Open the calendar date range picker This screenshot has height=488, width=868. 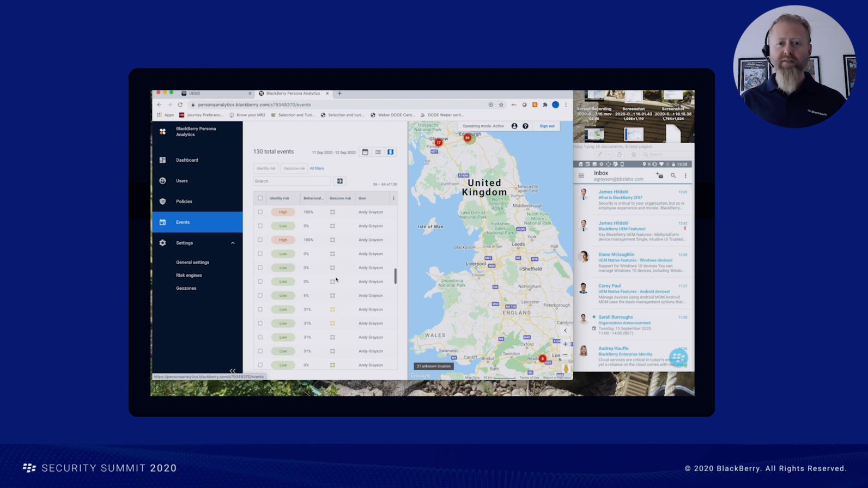point(365,152)
